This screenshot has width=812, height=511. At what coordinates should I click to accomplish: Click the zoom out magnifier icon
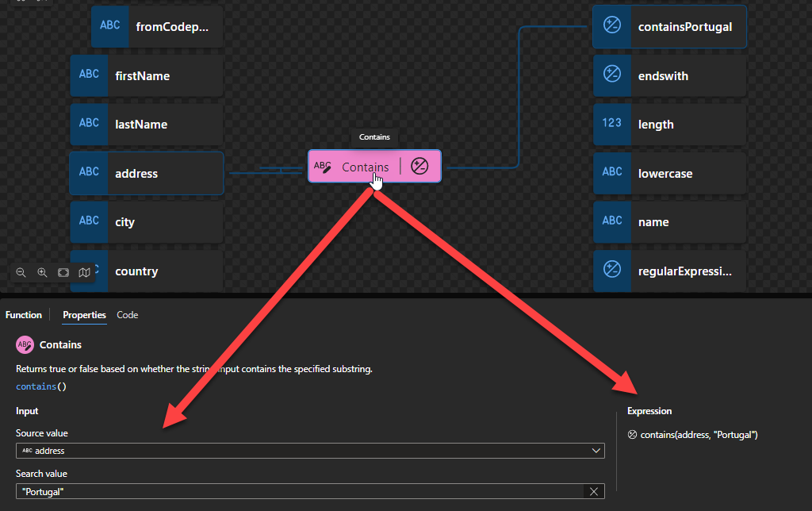pos(21,272)
